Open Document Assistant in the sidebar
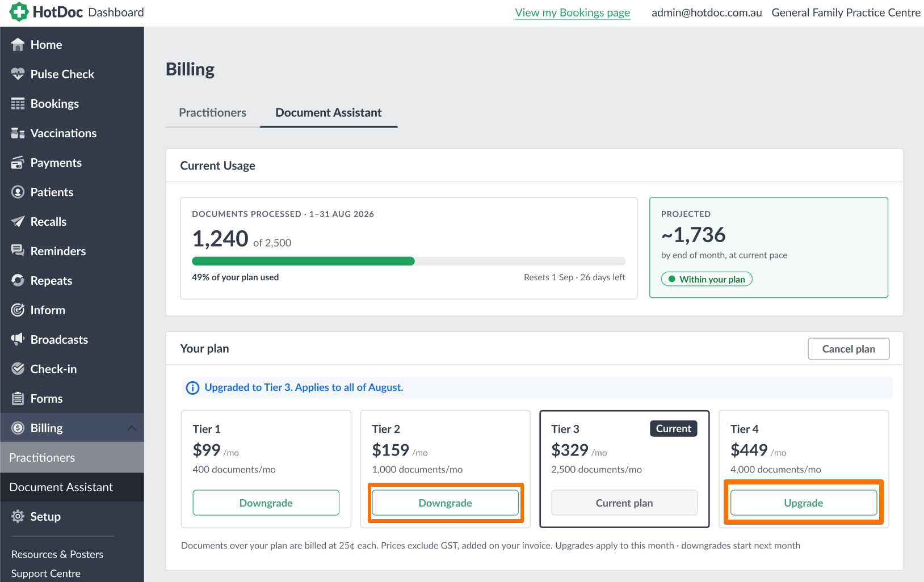The width and height of the screenshot is (924, 582). pyautogui.click(x=72, y=487)
